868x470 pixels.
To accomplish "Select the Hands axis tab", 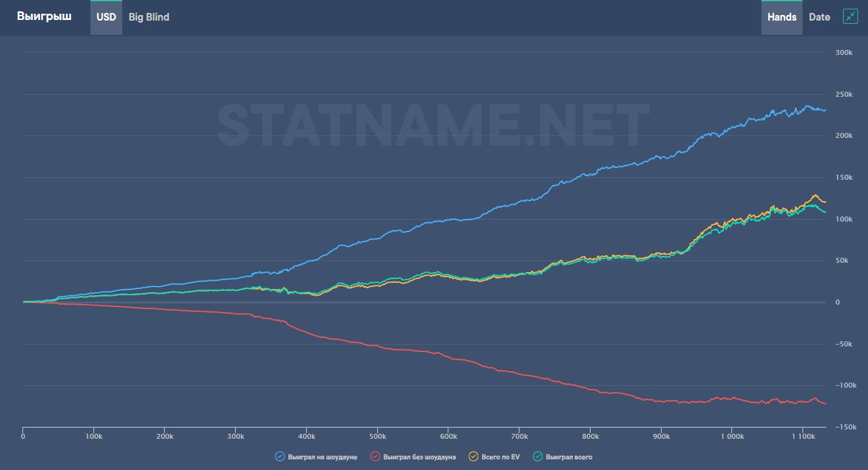I will pos(781,17).
